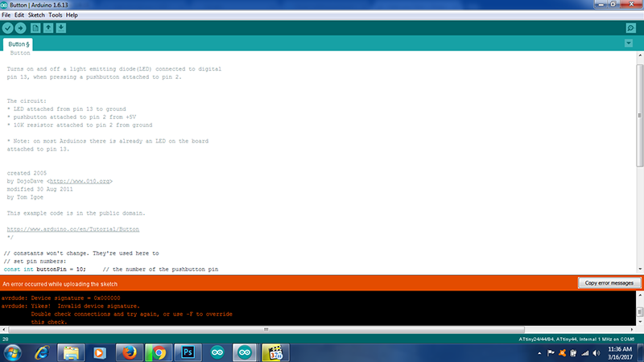Click the Action Center flag tray icon
Image resolution: width=644 pixels, height=362 pixels.
click(551, 353)
